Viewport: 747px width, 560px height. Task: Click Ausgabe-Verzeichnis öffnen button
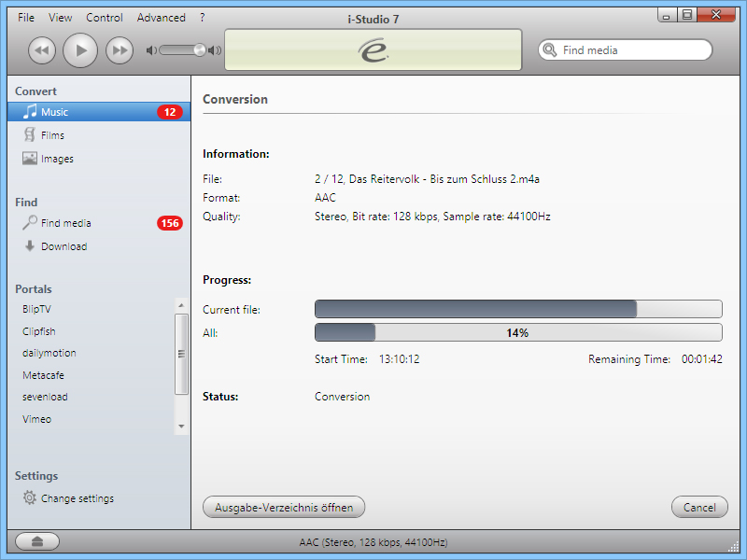click(x=284, y=508)
